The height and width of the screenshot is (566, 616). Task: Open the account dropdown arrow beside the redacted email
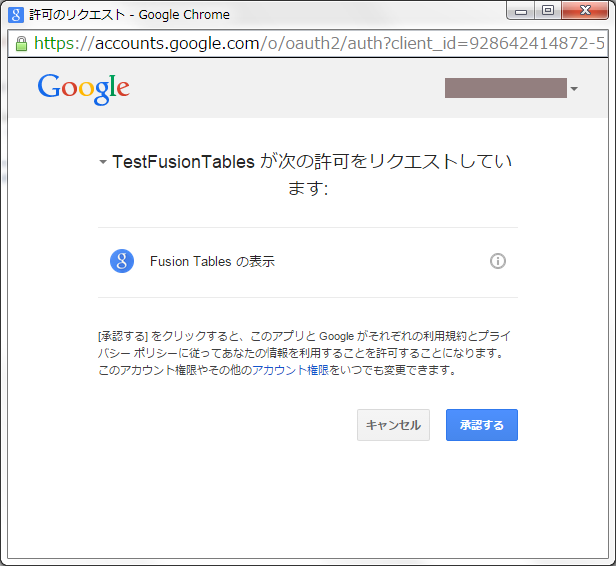(x=574, y=89)
